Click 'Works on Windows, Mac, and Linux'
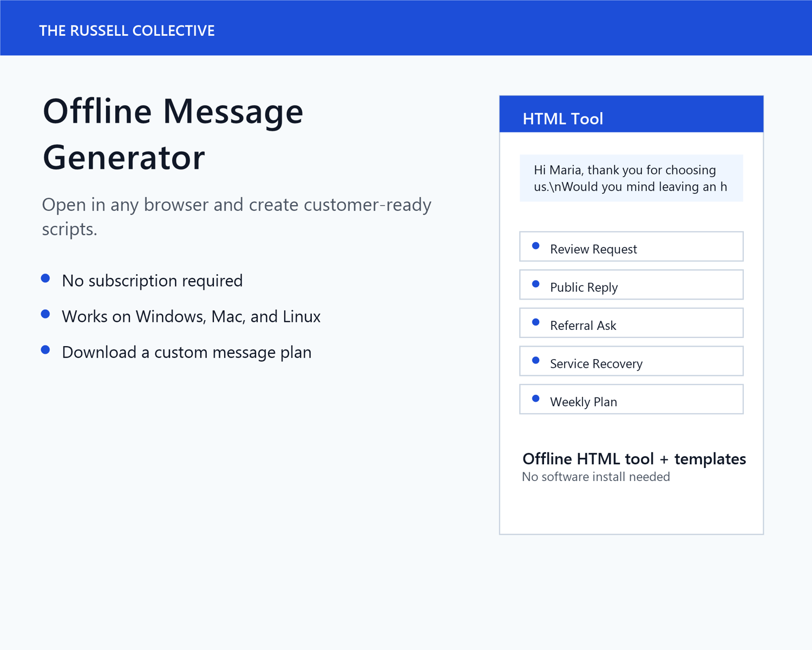Screen dimensions: 812x650 pyautogui.click(x=191, y=316)
